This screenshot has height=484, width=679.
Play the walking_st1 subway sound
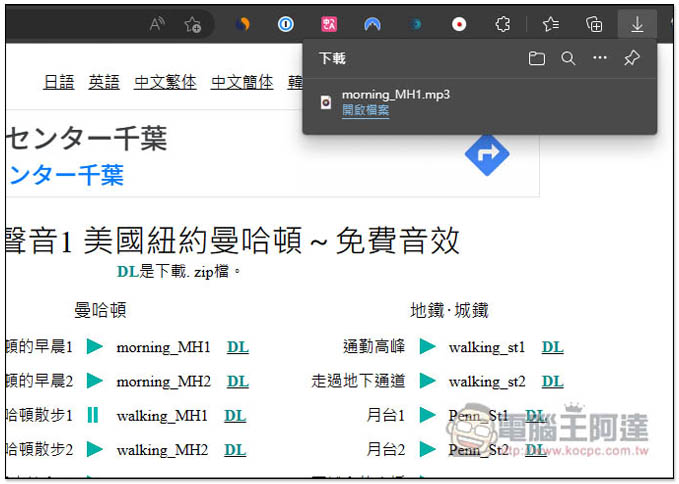click(427, 347)
